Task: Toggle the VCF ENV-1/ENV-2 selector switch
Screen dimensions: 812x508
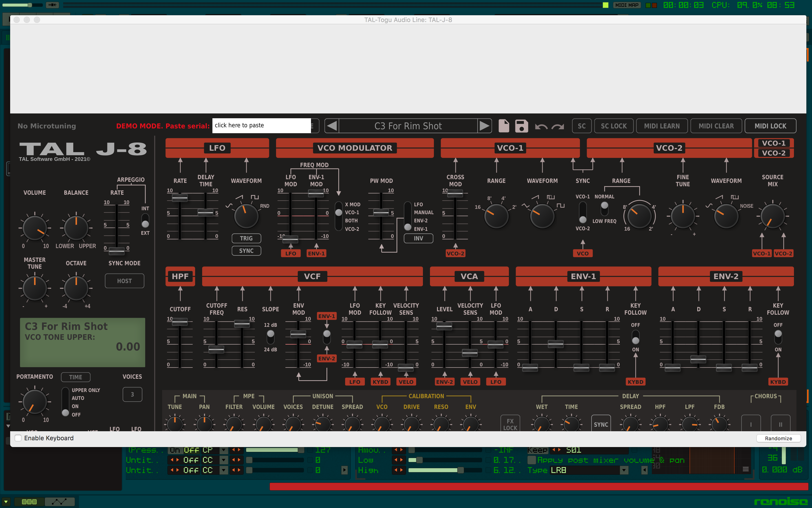Action: tap(326, 337)
